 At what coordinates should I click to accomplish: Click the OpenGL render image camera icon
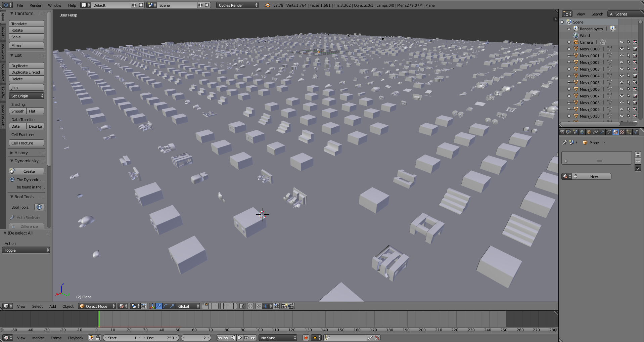pyautogui.click(x=284, y=306)
